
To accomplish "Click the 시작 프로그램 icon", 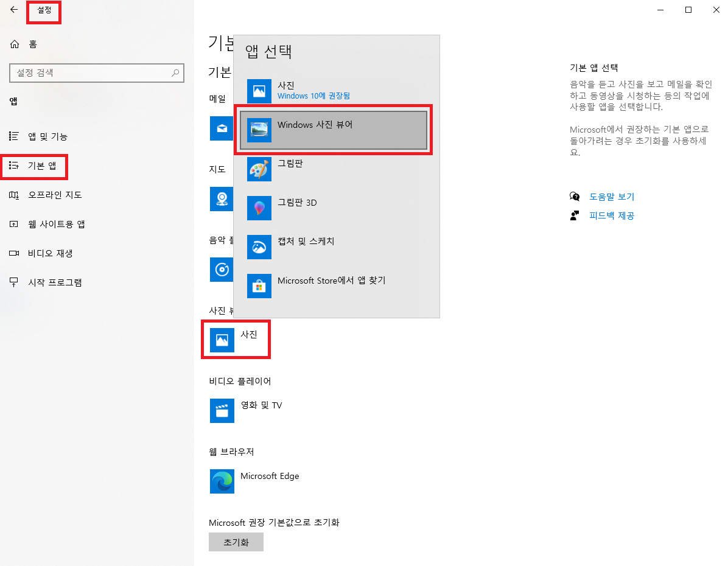I will [x=14, y=282].
